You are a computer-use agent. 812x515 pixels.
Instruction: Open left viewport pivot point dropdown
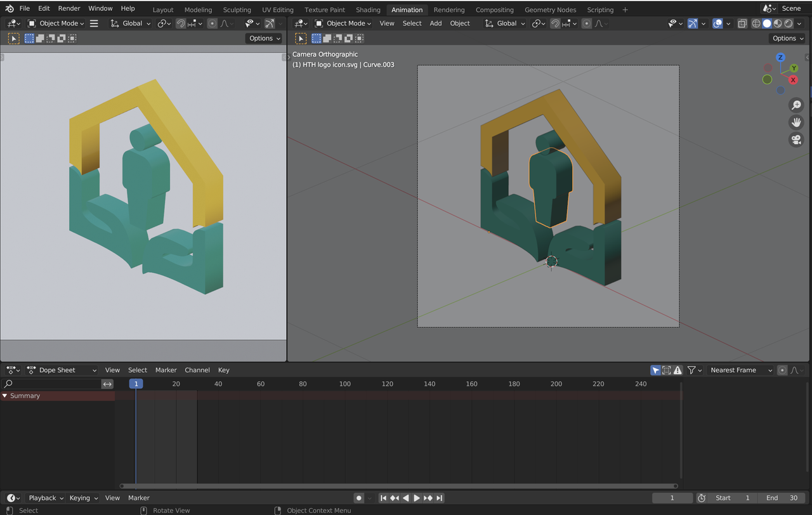click(164, 23)
